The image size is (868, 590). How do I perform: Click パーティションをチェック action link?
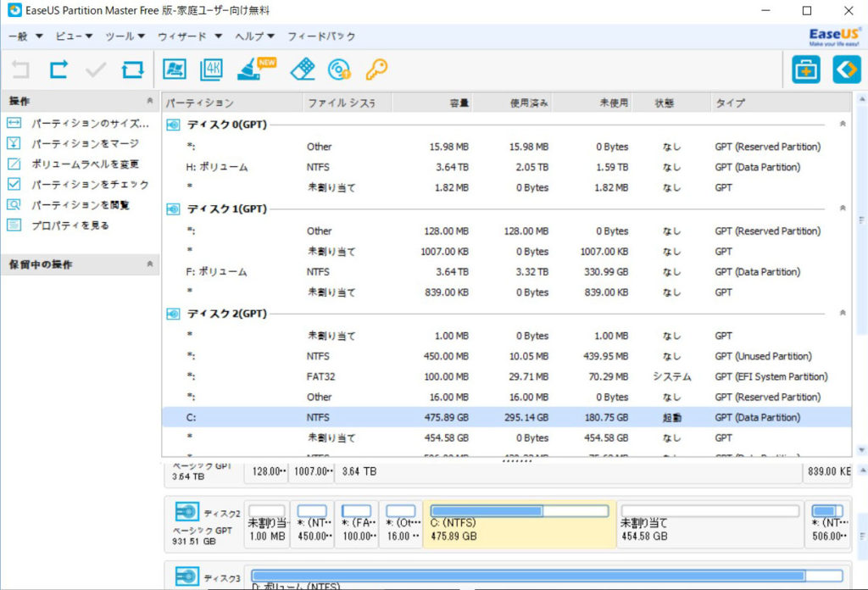point(90,184)
